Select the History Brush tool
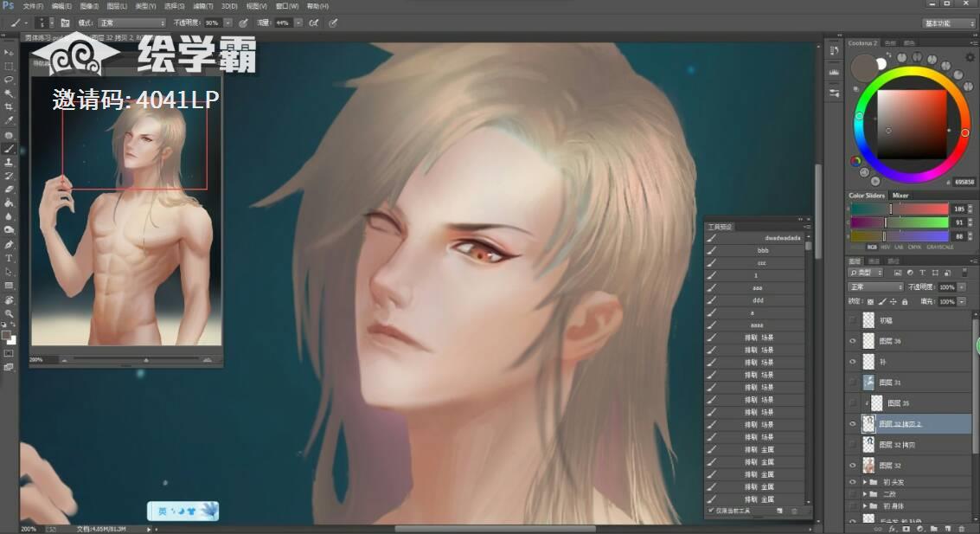 pos(9,177)
